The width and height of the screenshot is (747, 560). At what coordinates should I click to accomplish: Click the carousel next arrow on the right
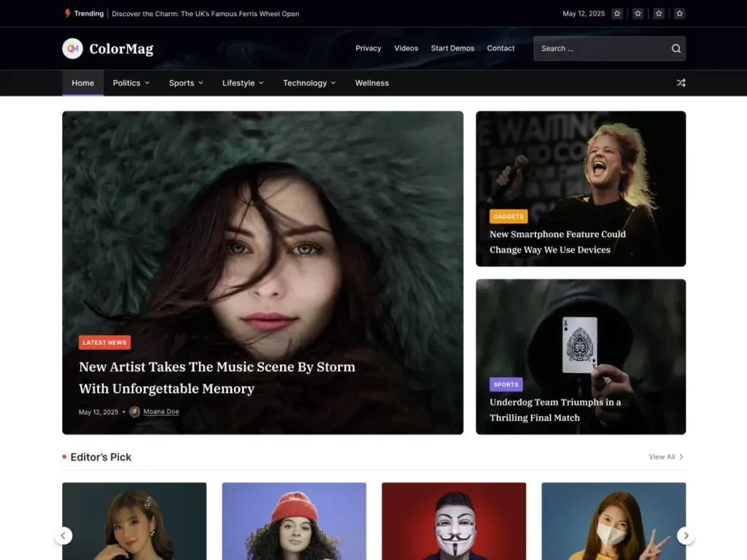(x=686, y=535)
